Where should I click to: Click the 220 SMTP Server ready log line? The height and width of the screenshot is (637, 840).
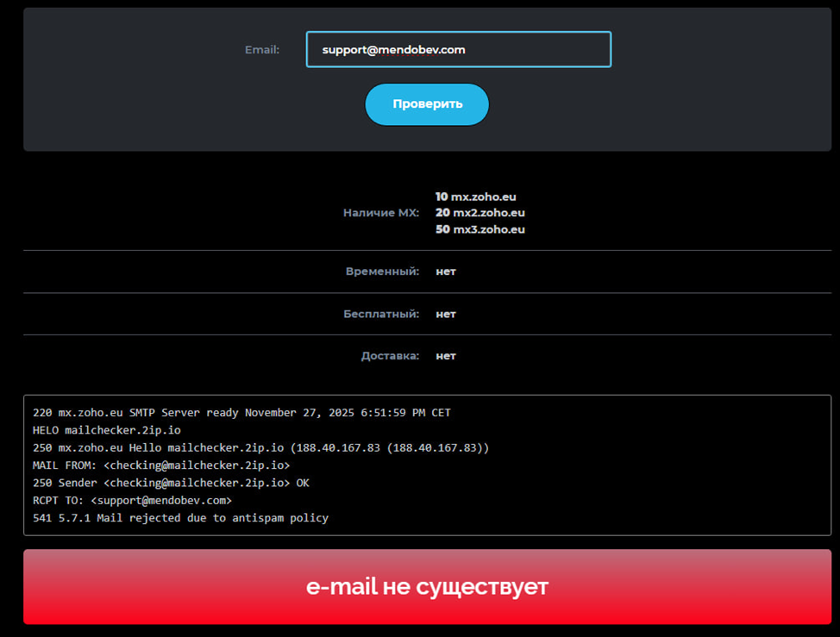coord(241,413)
